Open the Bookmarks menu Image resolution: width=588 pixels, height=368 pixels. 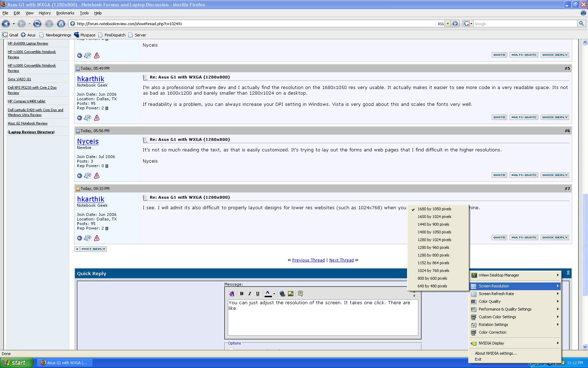coord(65,13)
